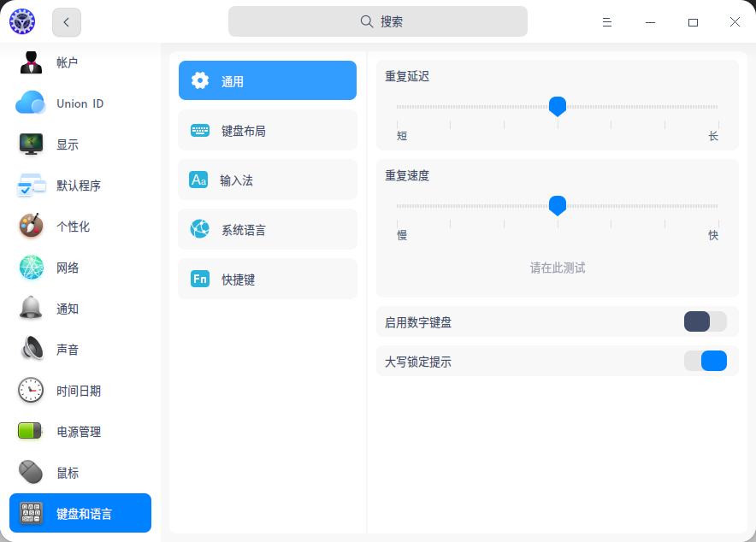Switch to 输入法 input method page
Viewport: 756px width, 542px height.
tap(268, 180)
